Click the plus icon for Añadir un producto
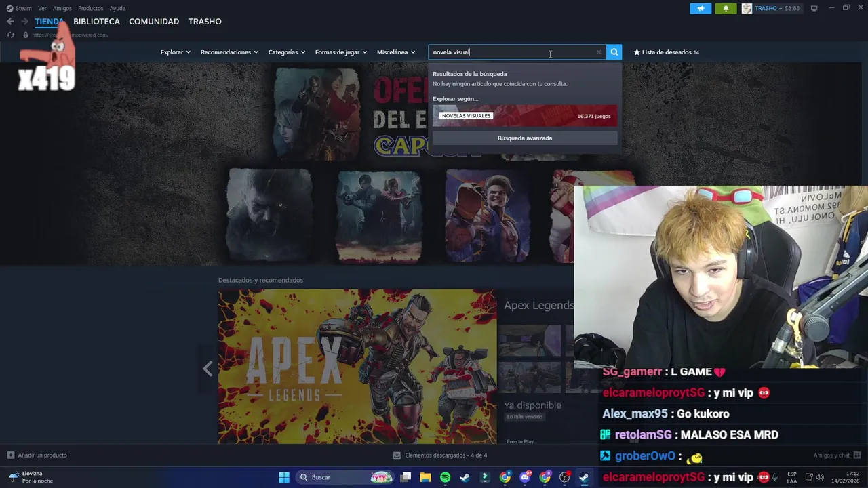 click(10, 455)
